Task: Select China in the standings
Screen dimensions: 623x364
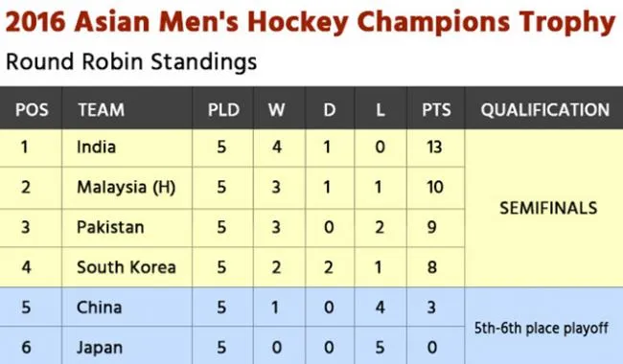Action: pos(100,307)
